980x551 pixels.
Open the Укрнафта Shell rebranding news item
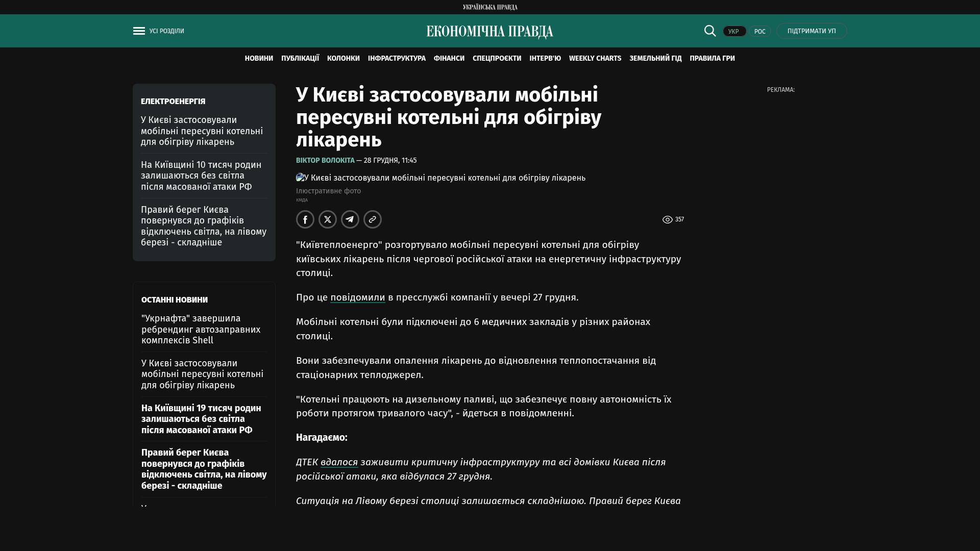coord(201,329)
